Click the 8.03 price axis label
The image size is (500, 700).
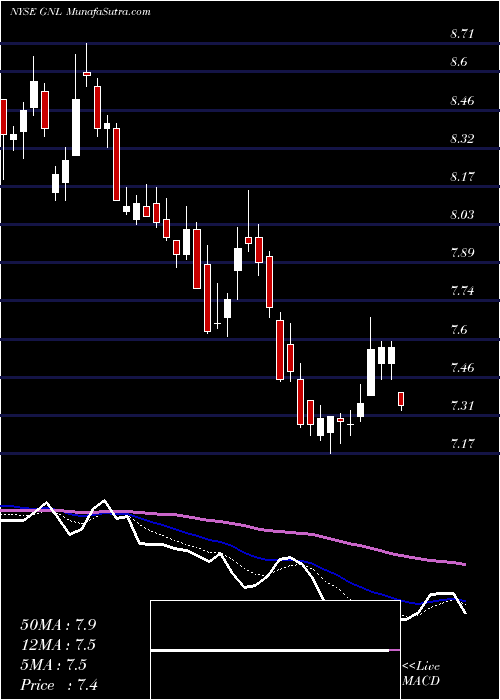coord(462,215)
